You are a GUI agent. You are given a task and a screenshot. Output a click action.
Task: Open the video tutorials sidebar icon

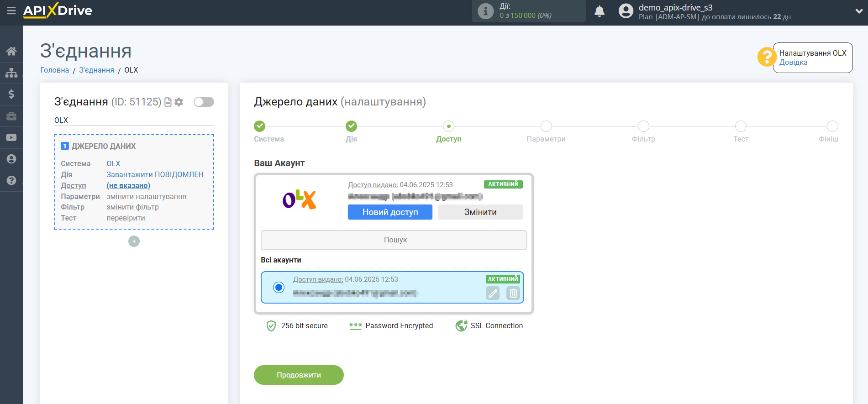[11, 137]
